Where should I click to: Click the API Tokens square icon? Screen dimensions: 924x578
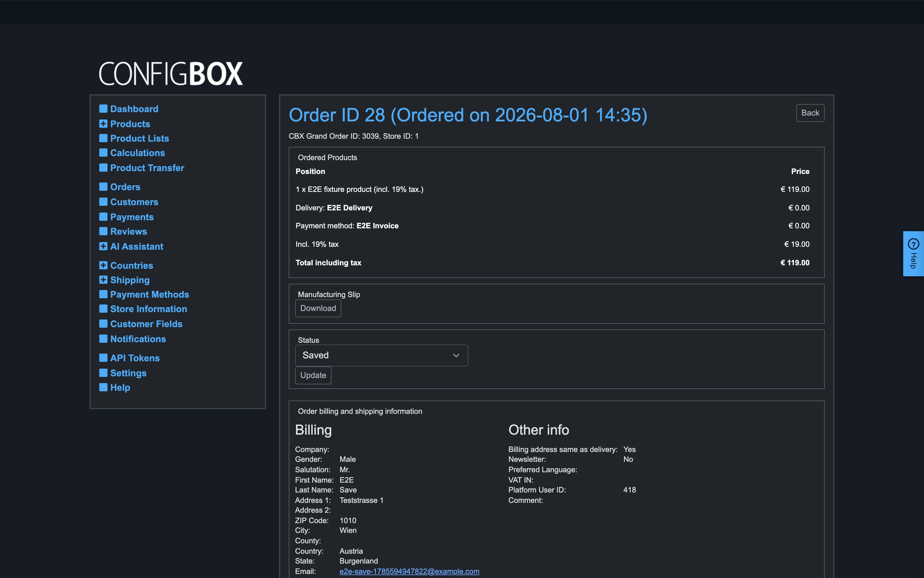[103, 358]
